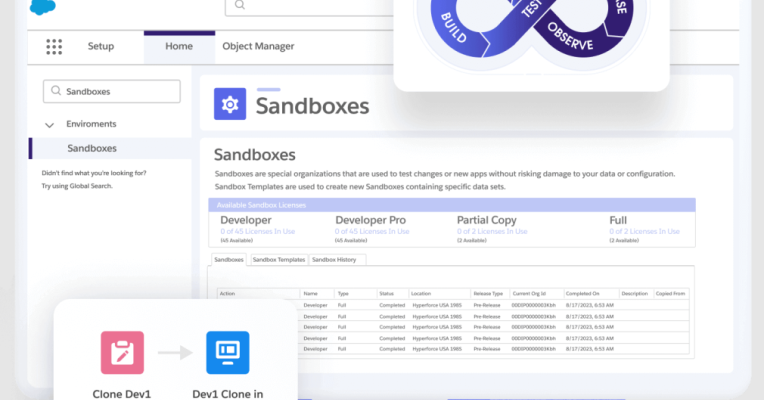This screenshot has height=400, width=764.
Task: Click the Current Org Id column header
Action: click(529, 293)
